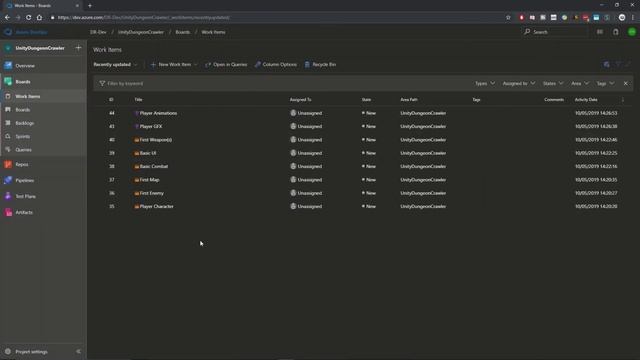Open a new browser tab
This screenshot has height=360, width=640.
(x=90, y=6)
